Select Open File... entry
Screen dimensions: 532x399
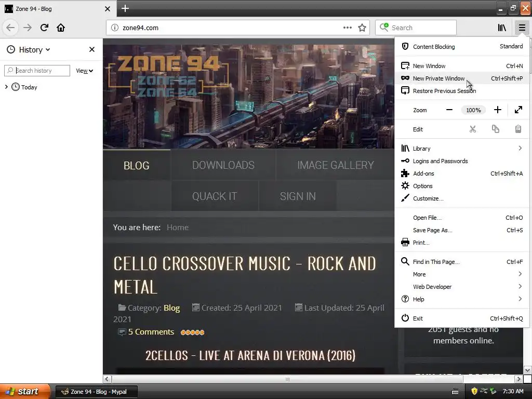tap(462, 218)
